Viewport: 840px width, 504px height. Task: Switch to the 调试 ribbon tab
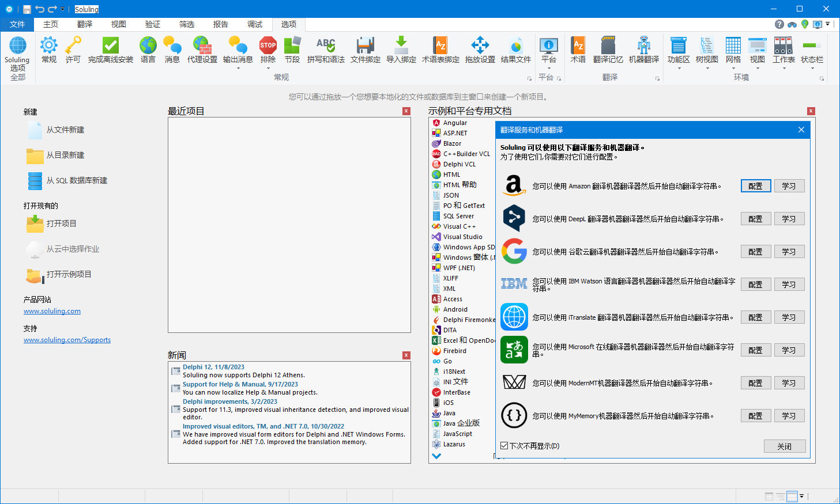coord(255,24)
